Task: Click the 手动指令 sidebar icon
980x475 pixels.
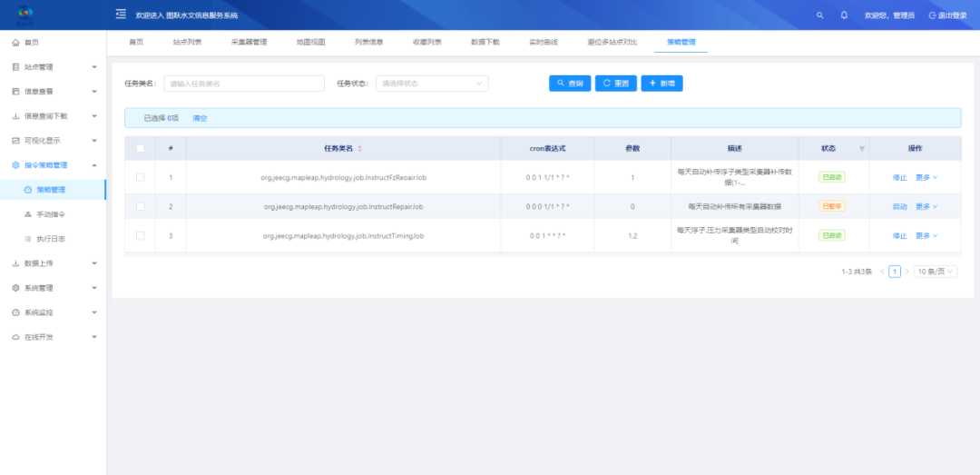Action: coord(27,214)
